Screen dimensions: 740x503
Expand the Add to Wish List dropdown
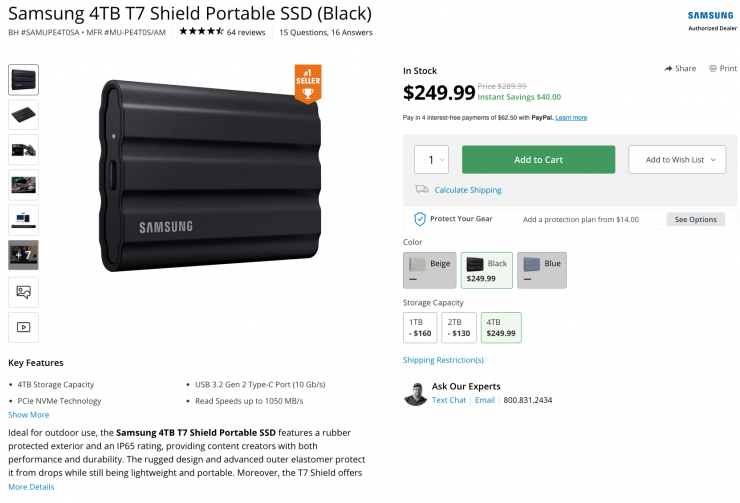[677, 160]
